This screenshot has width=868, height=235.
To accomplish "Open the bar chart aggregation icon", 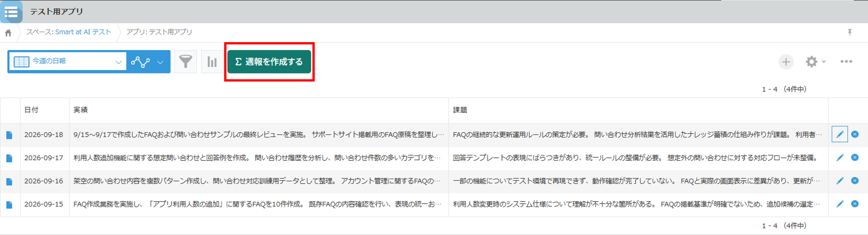I will 212,62.
